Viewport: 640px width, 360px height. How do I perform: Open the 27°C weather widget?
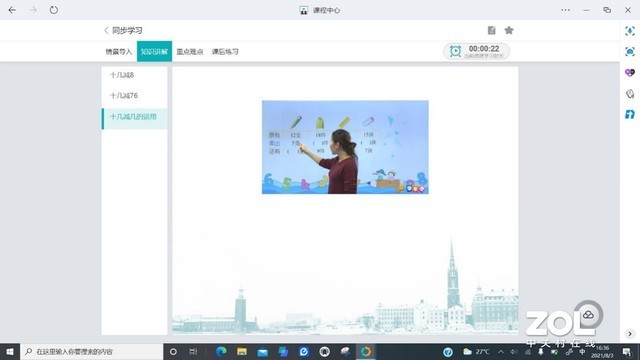pos(476,351)
